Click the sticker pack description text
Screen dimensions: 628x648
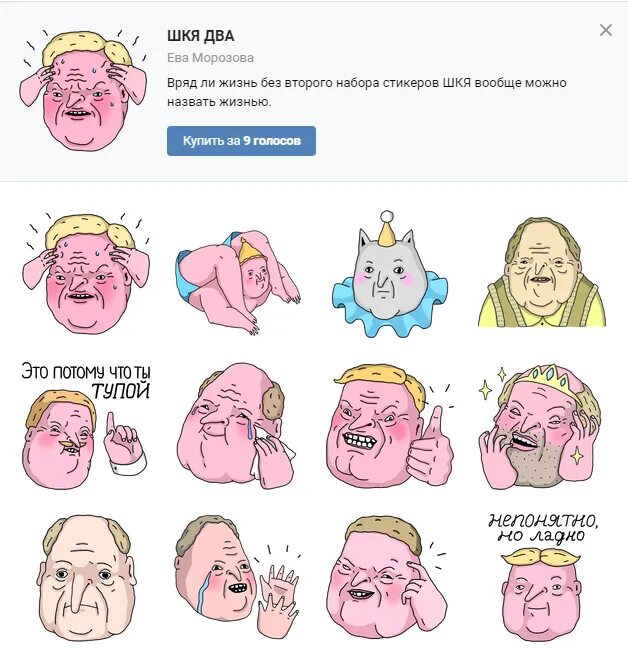coord(366,92)
